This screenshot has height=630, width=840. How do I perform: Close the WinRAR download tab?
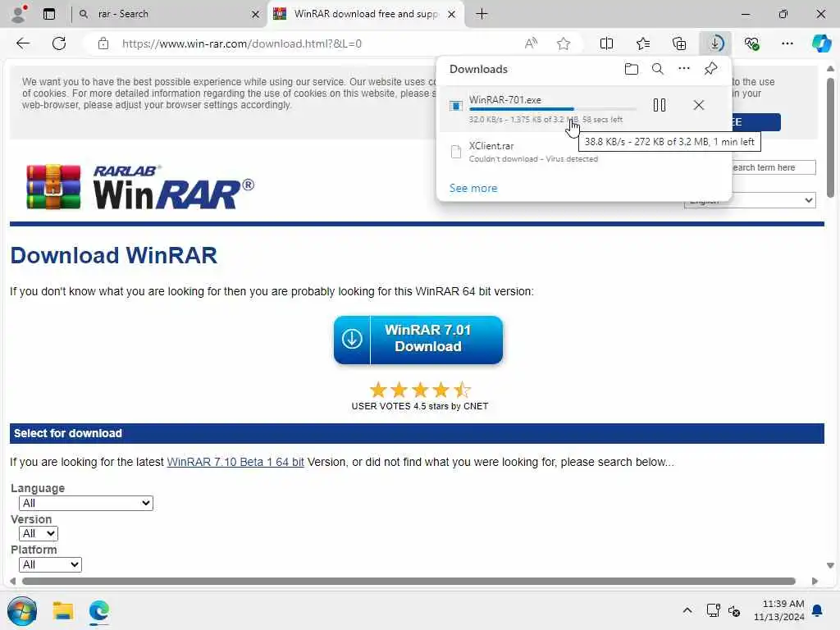tap(452, 14)
